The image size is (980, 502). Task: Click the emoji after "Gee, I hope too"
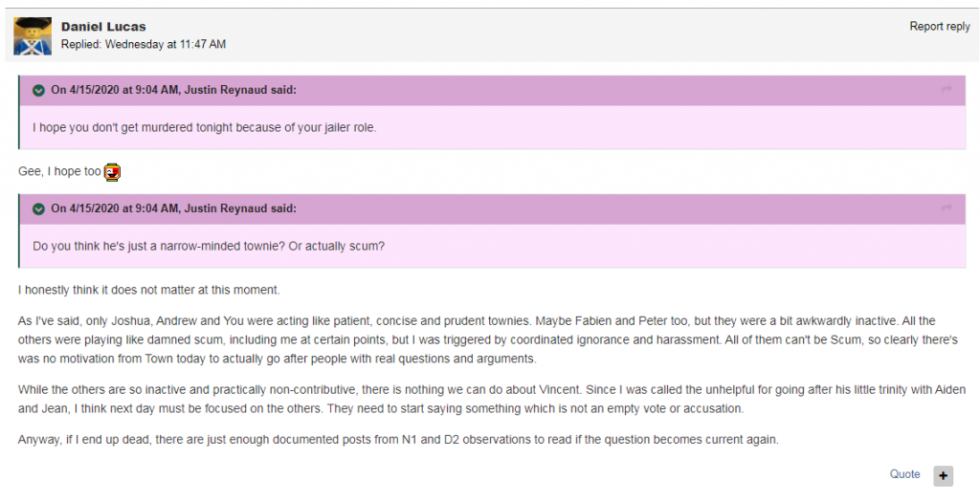(x=112, y=172)
